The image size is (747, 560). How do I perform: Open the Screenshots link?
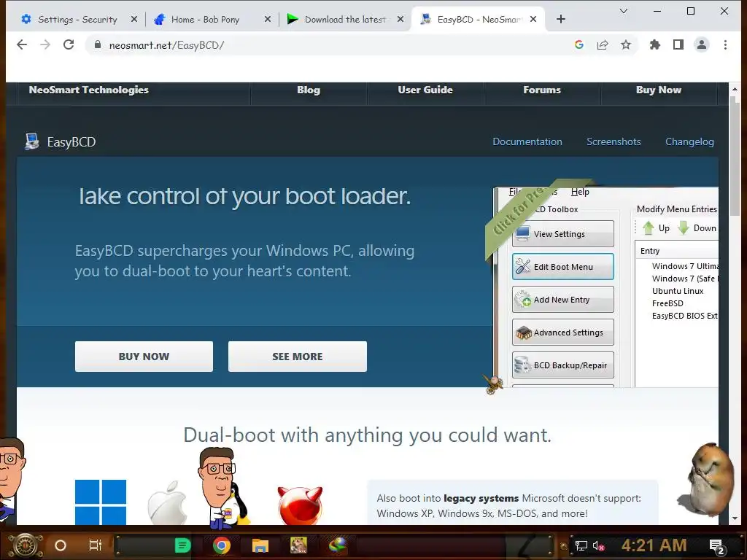tap(614, 142)
